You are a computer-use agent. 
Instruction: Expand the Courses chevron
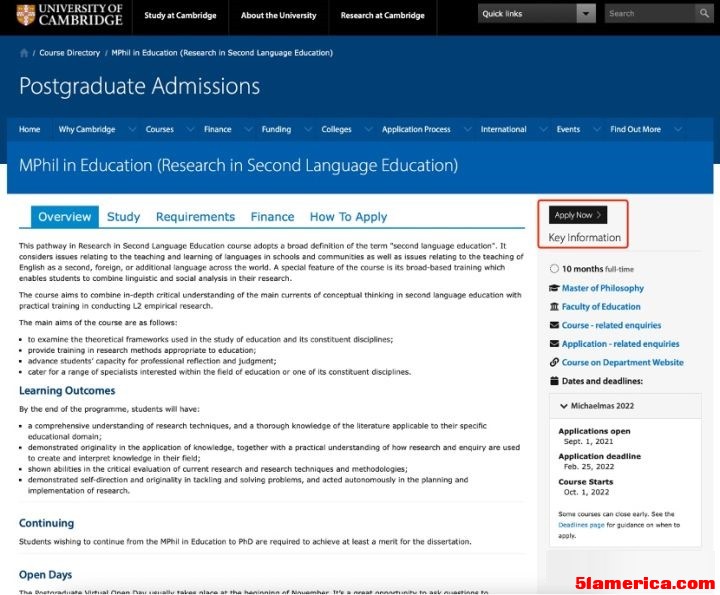coord(190,129)
